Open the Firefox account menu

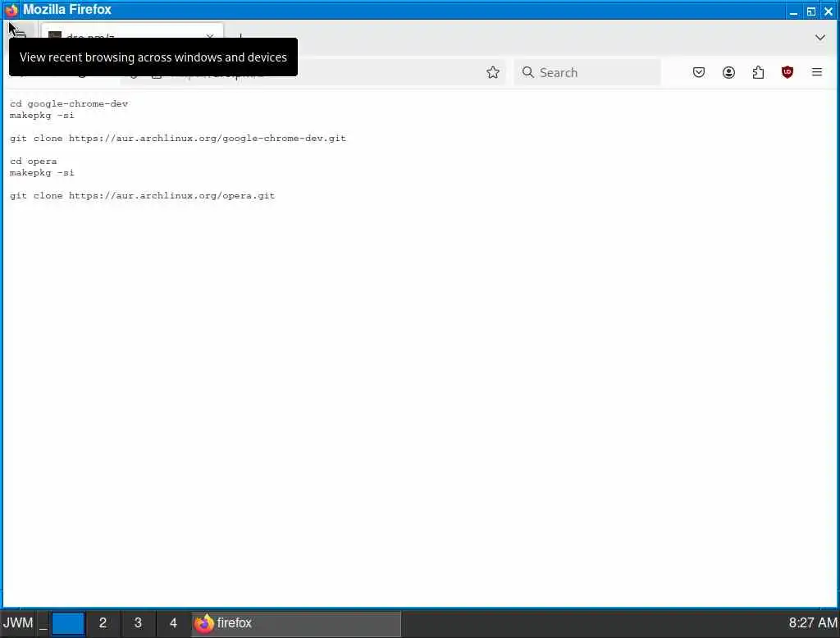coord(728,72)
